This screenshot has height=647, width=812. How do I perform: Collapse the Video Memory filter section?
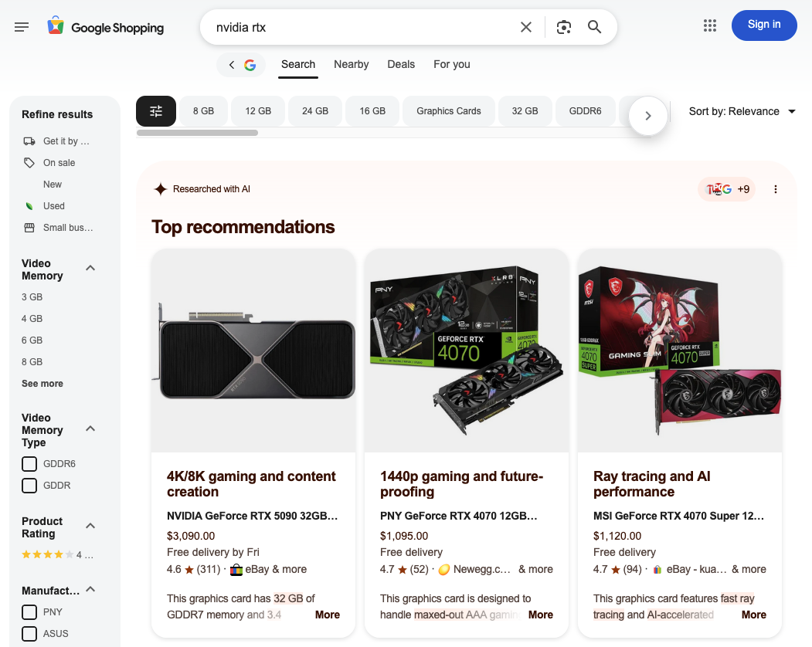coord(90,268)
